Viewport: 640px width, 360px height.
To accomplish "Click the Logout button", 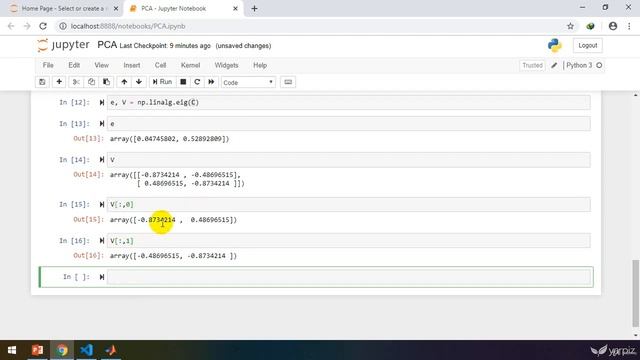I will [588, 45].
